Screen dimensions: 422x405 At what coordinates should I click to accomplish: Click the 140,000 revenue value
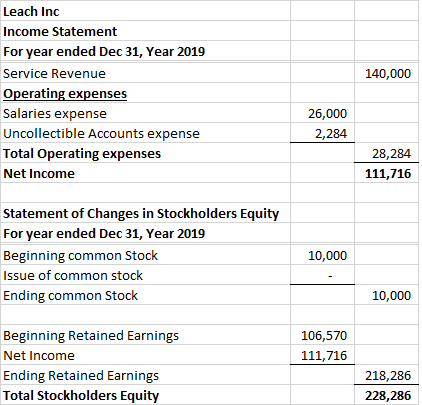pyautogui.click(x=388, y=74)
